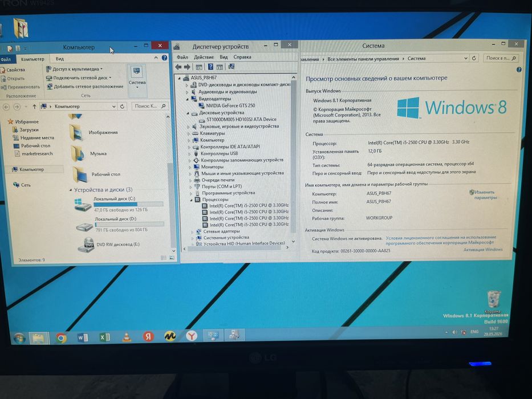532x399 pixels.
Task: Click the Windows Start button
Action: [19, 338]
